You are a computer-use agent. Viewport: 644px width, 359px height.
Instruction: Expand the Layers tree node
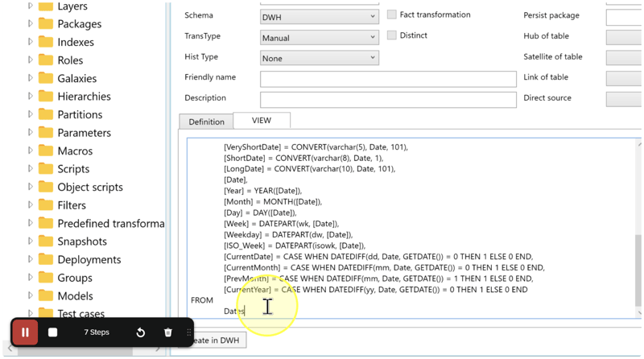(30, 6)
